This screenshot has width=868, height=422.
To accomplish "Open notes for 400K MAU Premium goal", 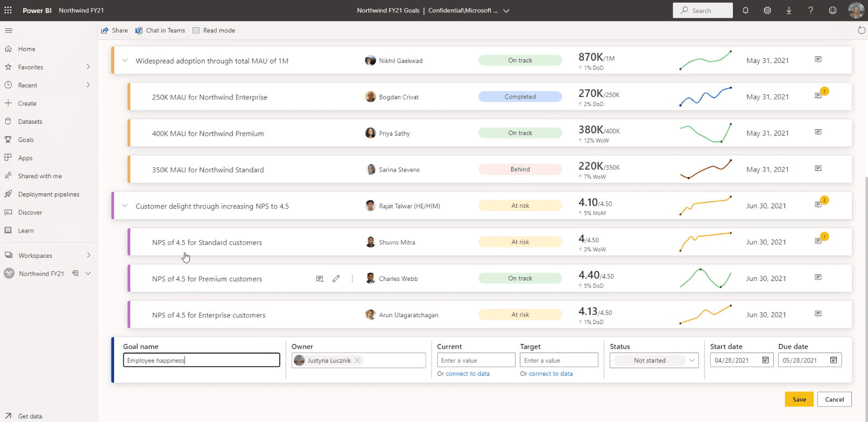I will (x=818, y=132).
